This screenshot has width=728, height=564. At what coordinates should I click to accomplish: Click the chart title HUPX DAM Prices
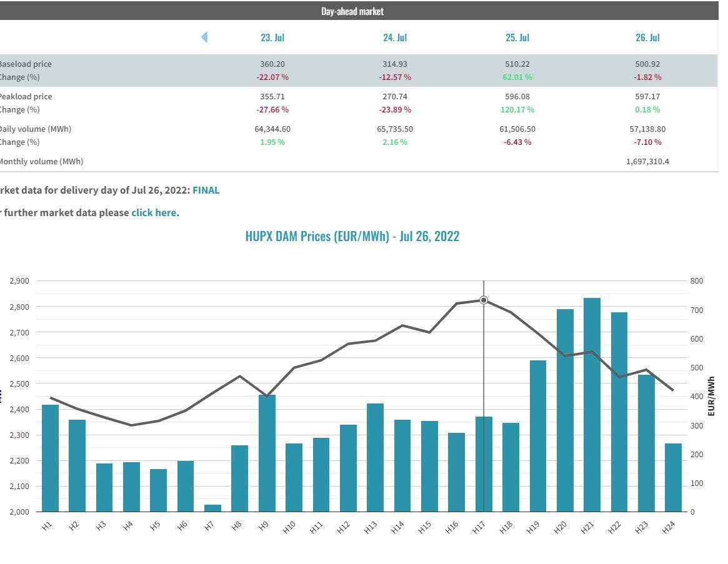coord(352,237)
